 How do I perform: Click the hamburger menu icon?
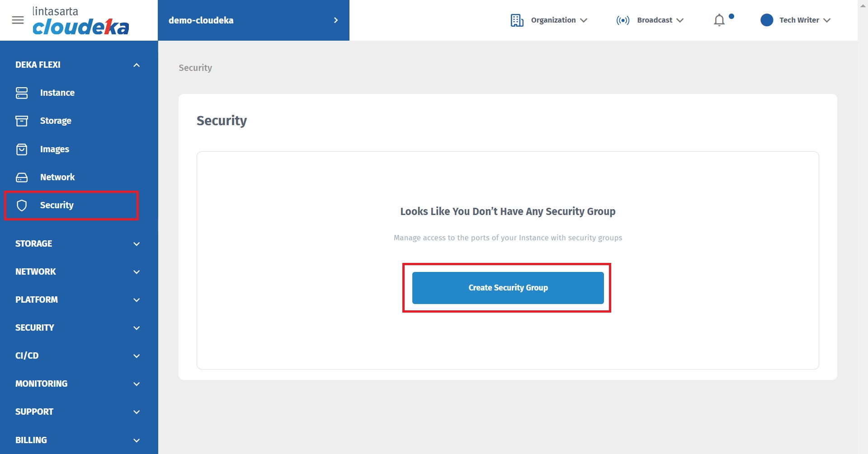tap(18, 20)
